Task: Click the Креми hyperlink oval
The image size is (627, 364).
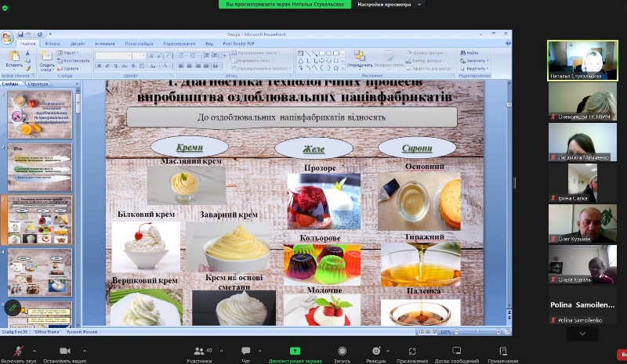Action: point(189,147)
